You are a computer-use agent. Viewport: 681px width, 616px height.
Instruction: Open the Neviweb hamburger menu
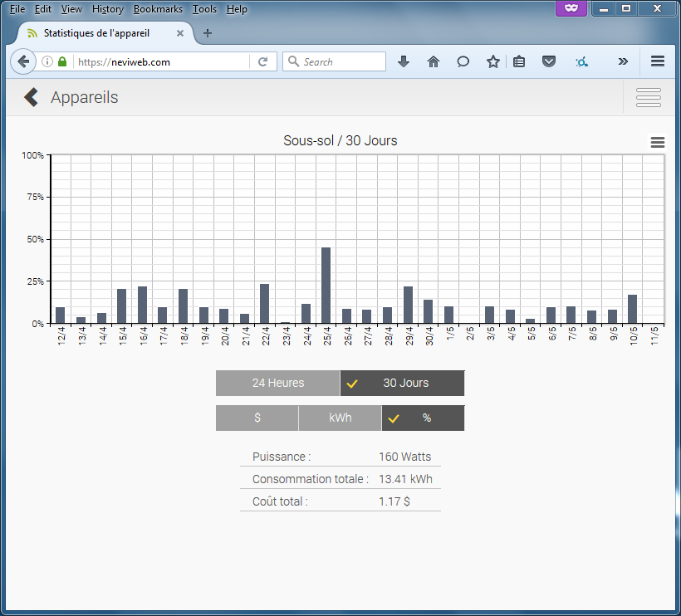[x=648, y=97]
